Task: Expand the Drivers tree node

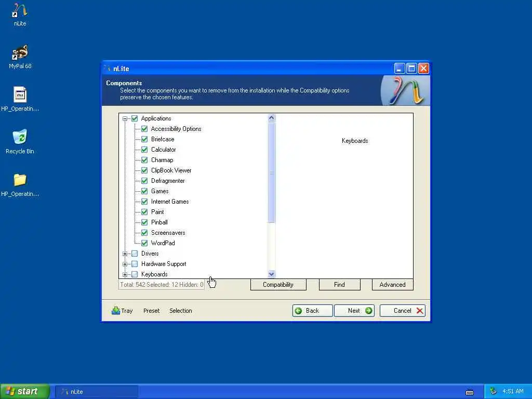Action: coord(125,254)
